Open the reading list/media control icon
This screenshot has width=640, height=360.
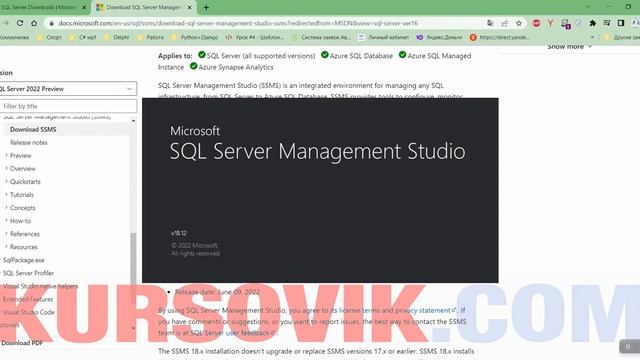[x=607, y=23]
